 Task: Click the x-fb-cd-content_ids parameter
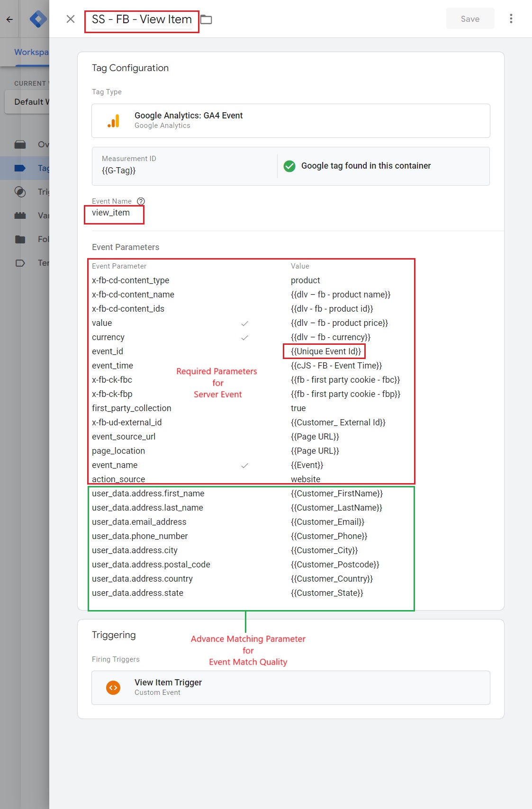[x=128, y=309]
